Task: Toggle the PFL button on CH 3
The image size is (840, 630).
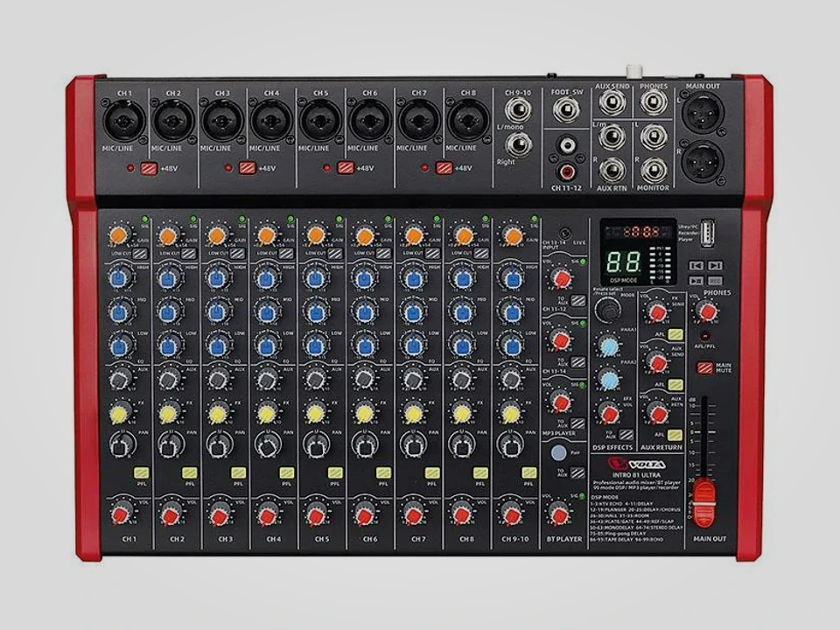Action: click(x=238, y=472)
